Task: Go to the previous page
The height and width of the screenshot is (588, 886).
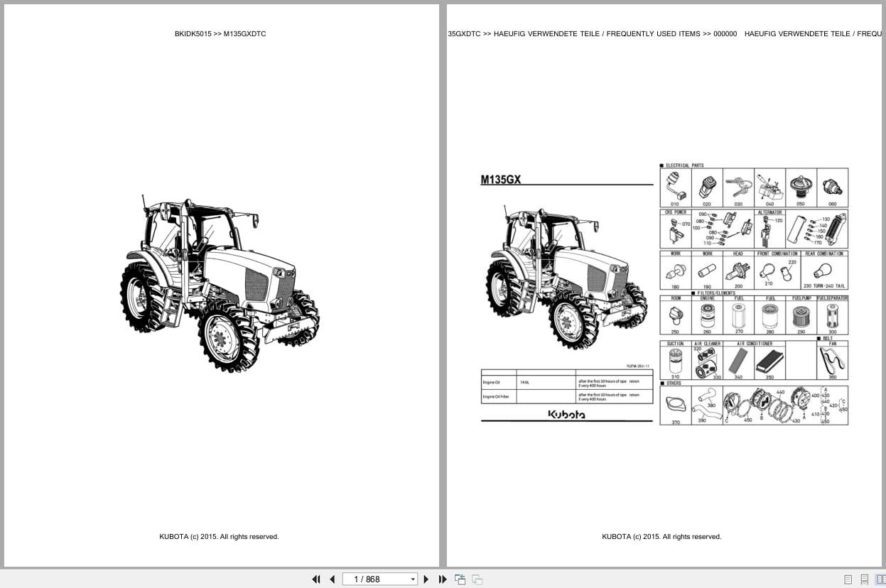Action: [332, 579]
